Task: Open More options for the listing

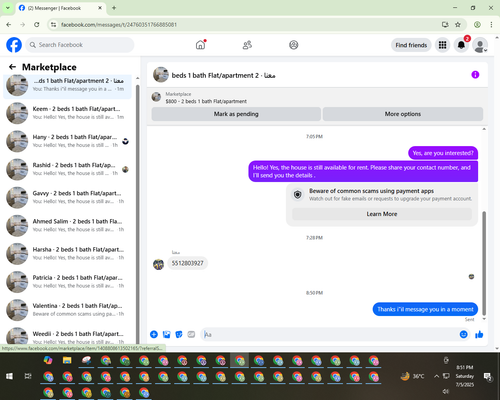Action: point(403,114)
